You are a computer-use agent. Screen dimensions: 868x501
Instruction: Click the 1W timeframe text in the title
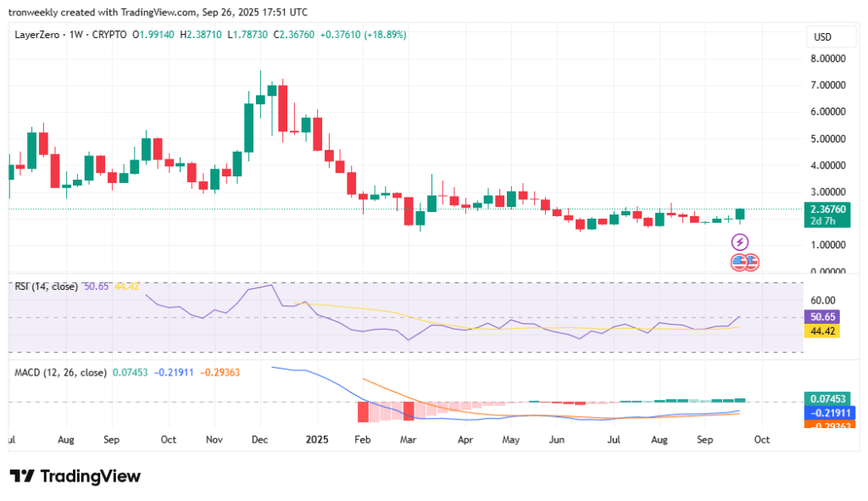[76, 34]
